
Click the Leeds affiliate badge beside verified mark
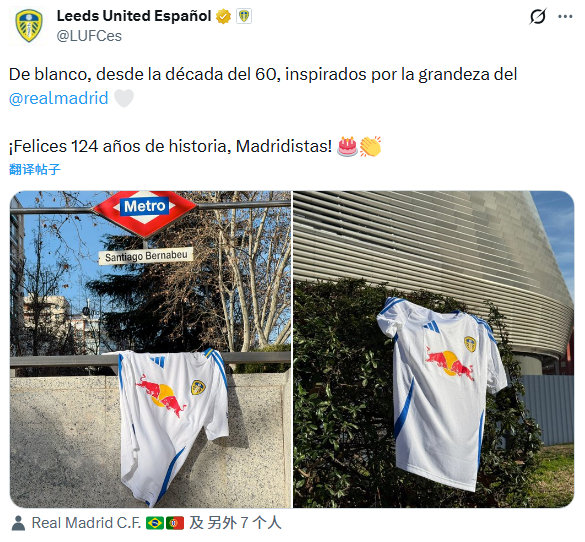[x=244, y=16]
